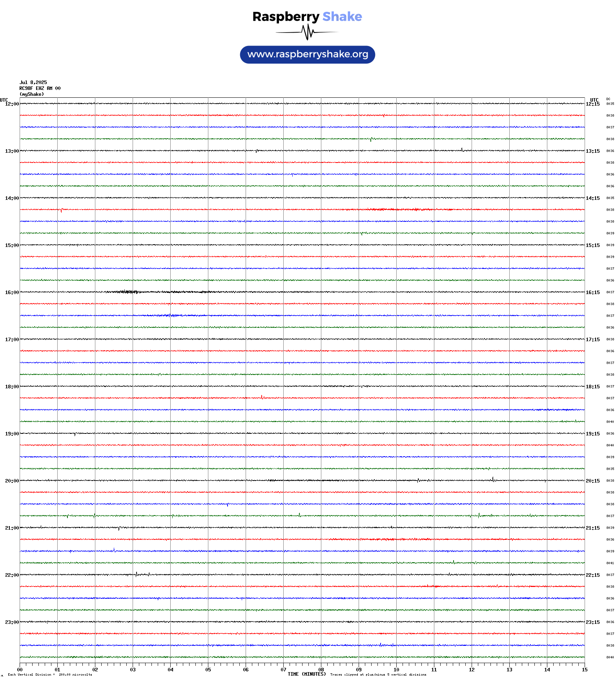The width and height of the screenshot is (616, 680).
Task: Click the right-side '16:15' time label
Action: pyautogui.click(x=592, y=292)
